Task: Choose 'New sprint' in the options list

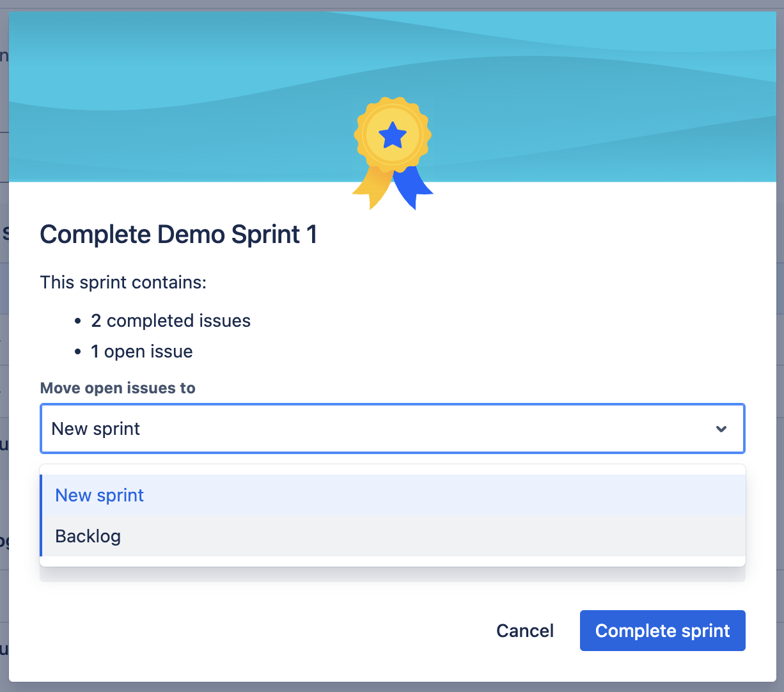Action: pyautogui.click(x=99, y=495)
